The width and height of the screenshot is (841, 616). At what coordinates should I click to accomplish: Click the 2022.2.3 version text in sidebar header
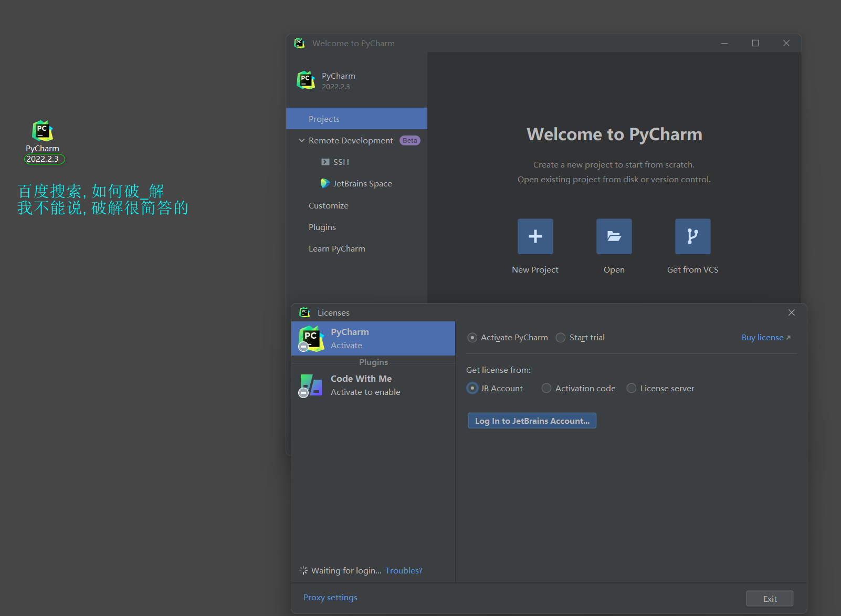pyautogui.click(x=335, y=87)
